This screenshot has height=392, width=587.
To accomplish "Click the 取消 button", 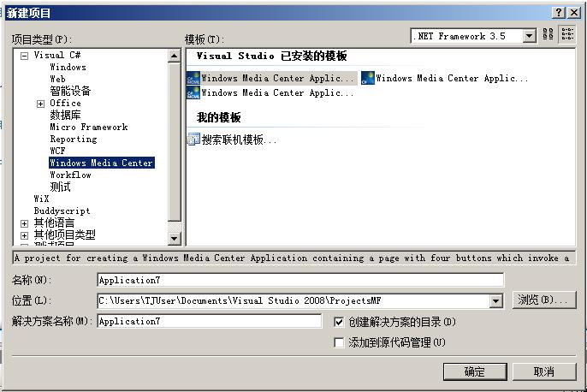I will point(544,371).
